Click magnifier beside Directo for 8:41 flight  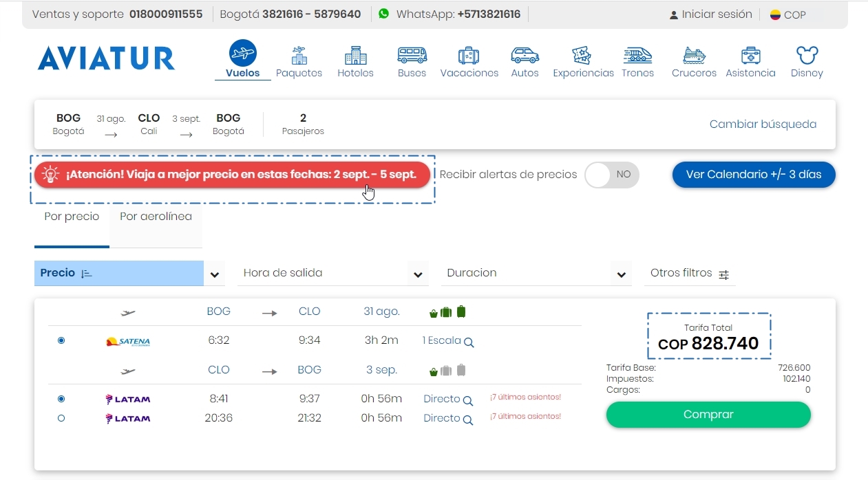(468, 400)
